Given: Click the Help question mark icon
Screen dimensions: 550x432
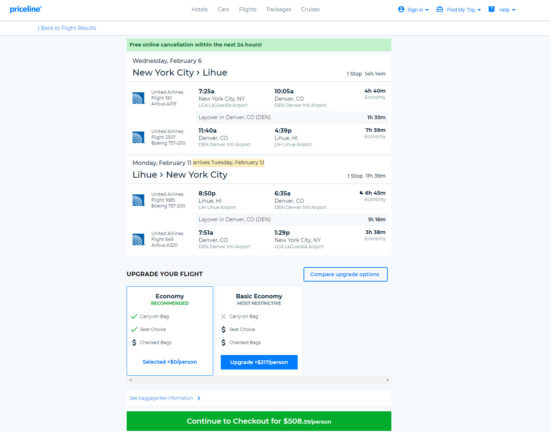Looking at the screenshot, I should tap(491, 9).
